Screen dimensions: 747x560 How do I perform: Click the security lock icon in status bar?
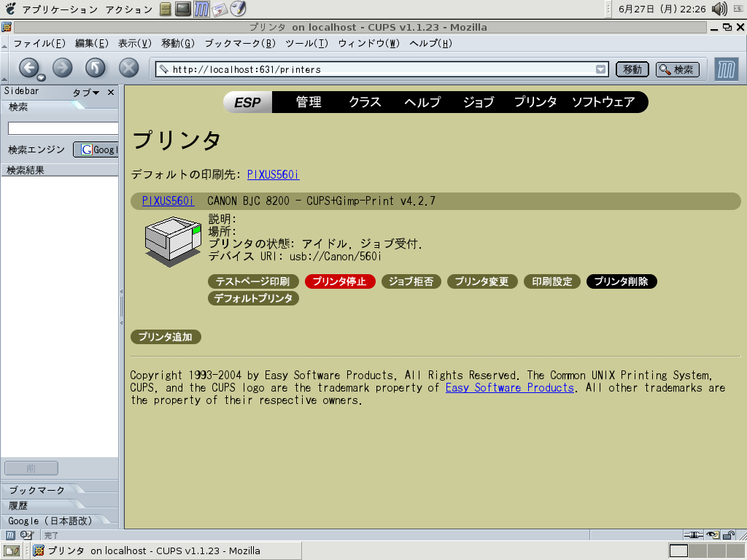[x=729, y=535]
